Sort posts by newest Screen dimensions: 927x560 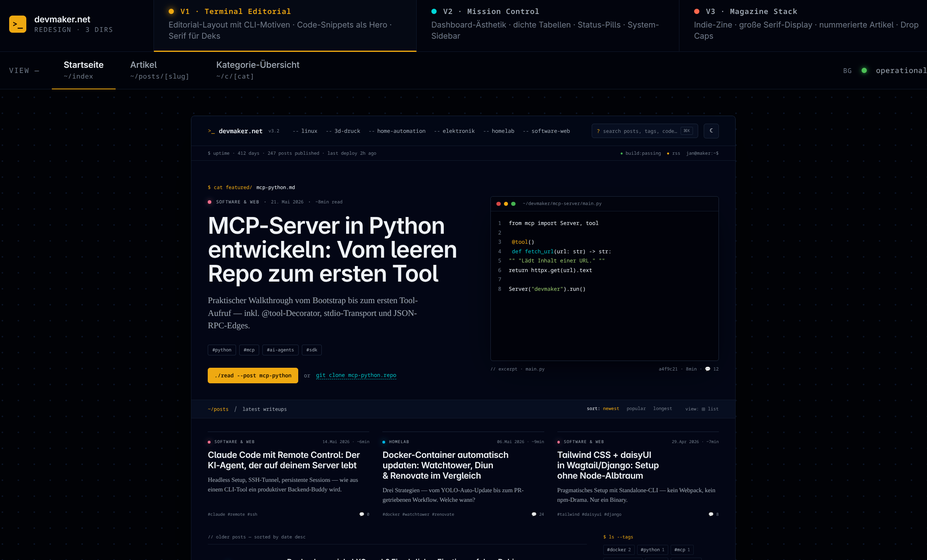point(611,409)
